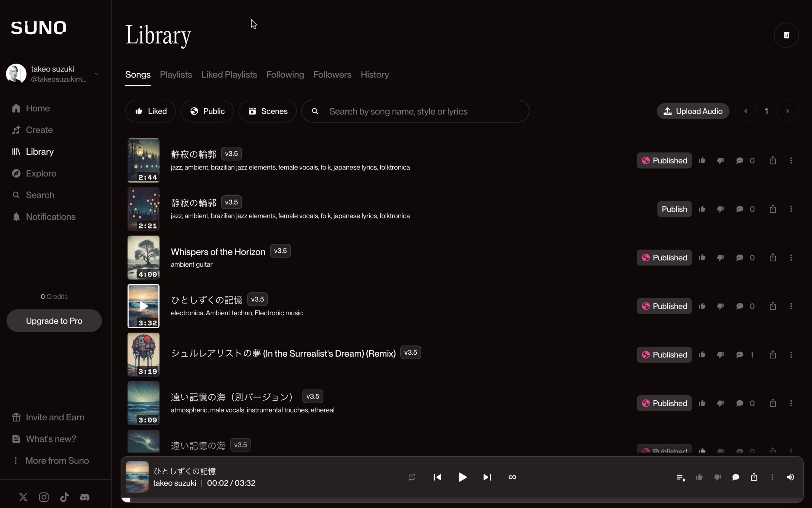This screenshot has width=812, height=508.
Task: Open player queue icon in bottom bar
Action: pos(681,477)
